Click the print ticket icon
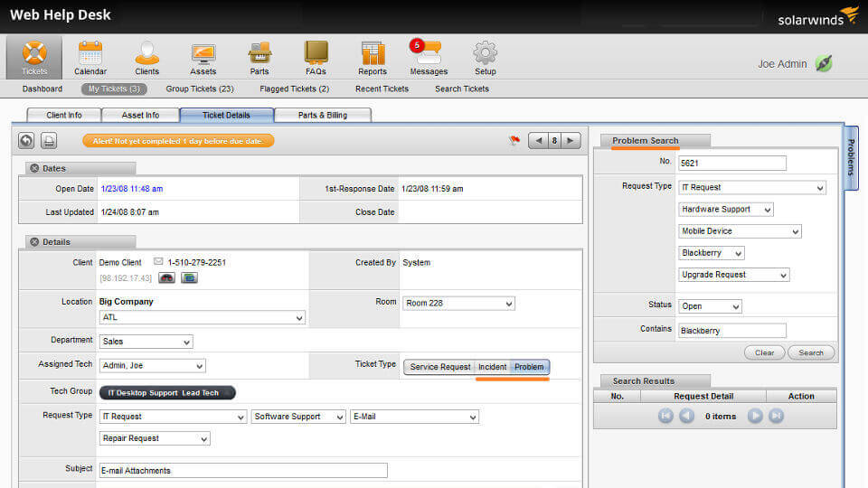Viewport: 868px width, 488px height. coord(49,141)
